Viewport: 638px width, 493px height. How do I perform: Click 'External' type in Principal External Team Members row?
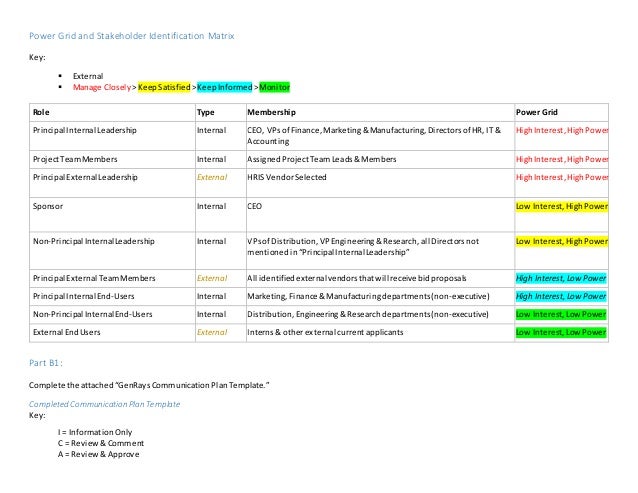click(x=212, y=278)
